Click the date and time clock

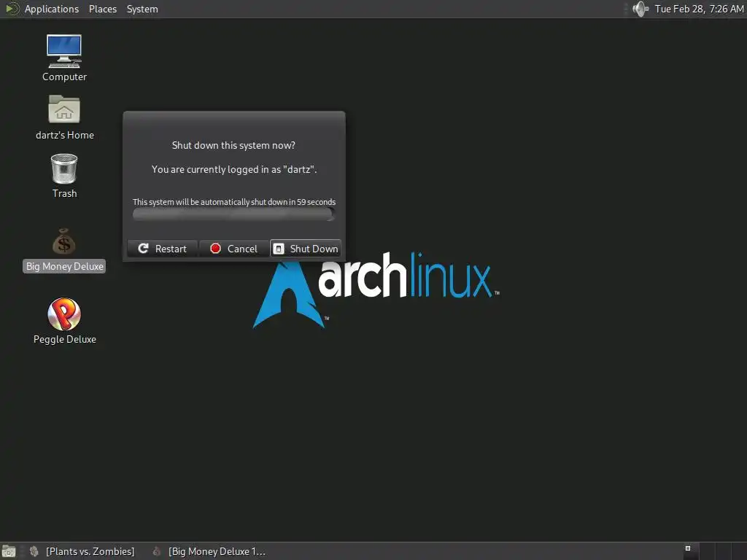pyautogui.click(x=699, y=9)
